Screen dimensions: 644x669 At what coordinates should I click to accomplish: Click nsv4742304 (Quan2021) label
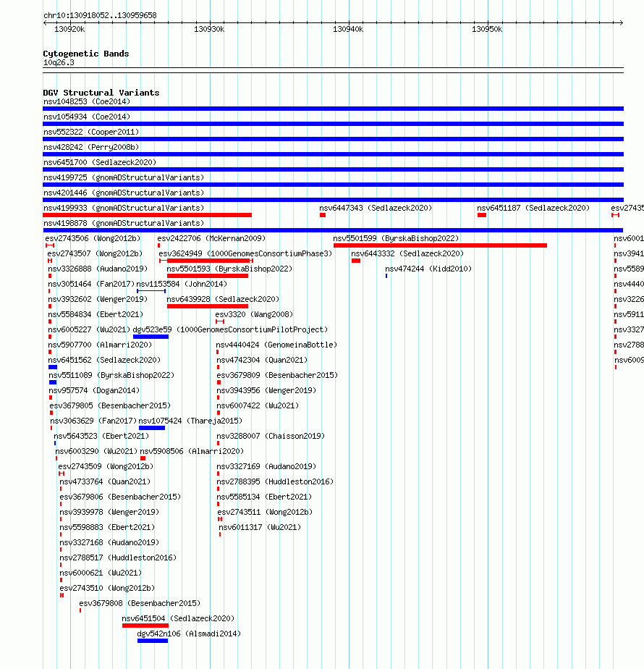[x=262, y=360]
